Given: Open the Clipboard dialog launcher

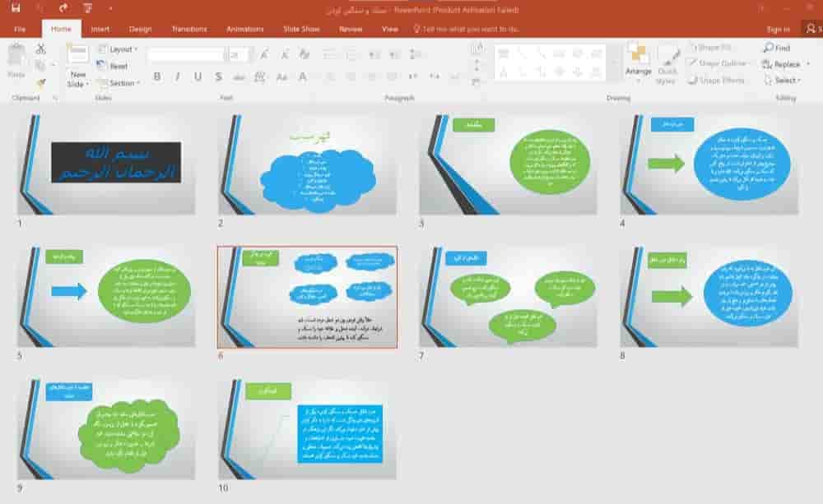Looking at the screenshot, I should pyautogui.click(x=55, y=98).
